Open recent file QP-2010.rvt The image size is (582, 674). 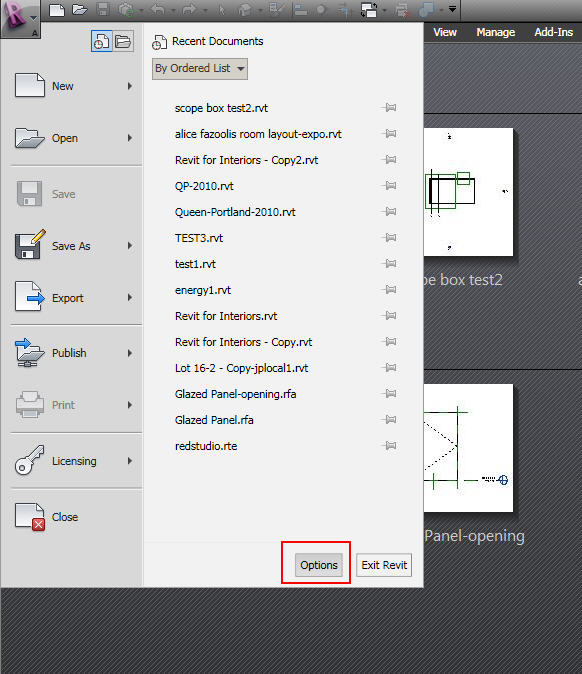pyautogui.click(x=204, y=186)
